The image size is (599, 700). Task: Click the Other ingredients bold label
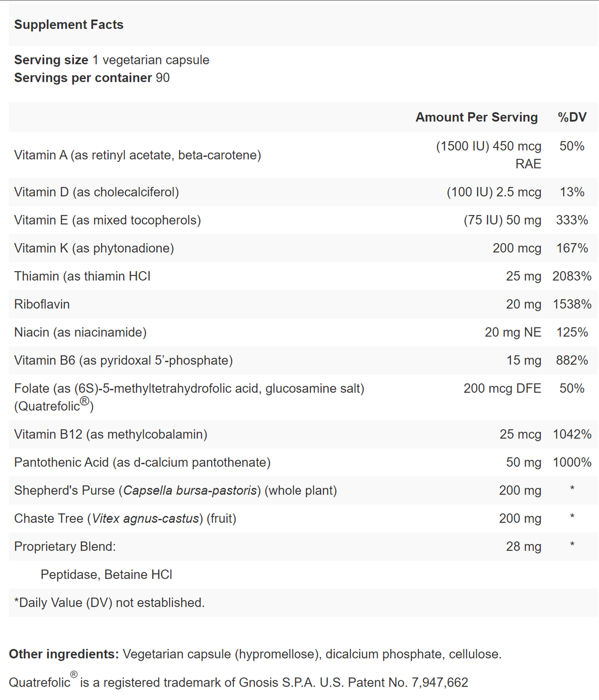[64, 654]
